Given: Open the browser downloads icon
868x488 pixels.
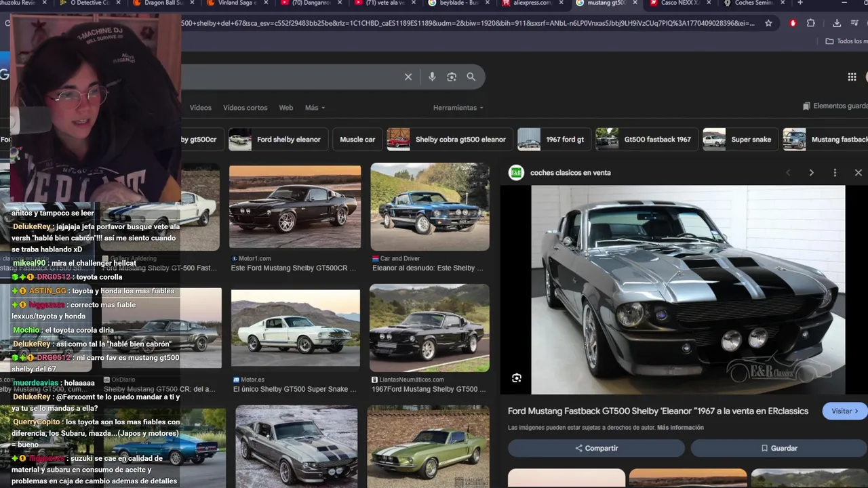Looking at the screenshot, I should click(x=837, y=23).
